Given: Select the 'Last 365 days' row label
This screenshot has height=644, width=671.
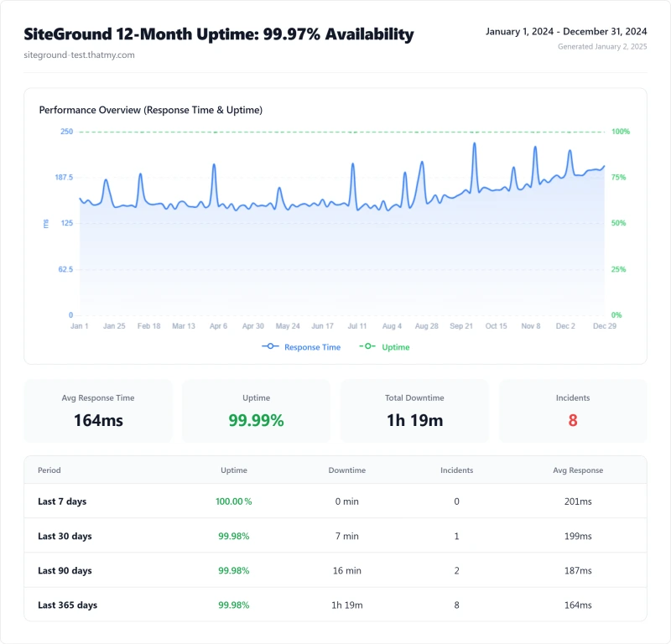Looking at the screenshot, I should pyautogui.click(x=68, y=605).
